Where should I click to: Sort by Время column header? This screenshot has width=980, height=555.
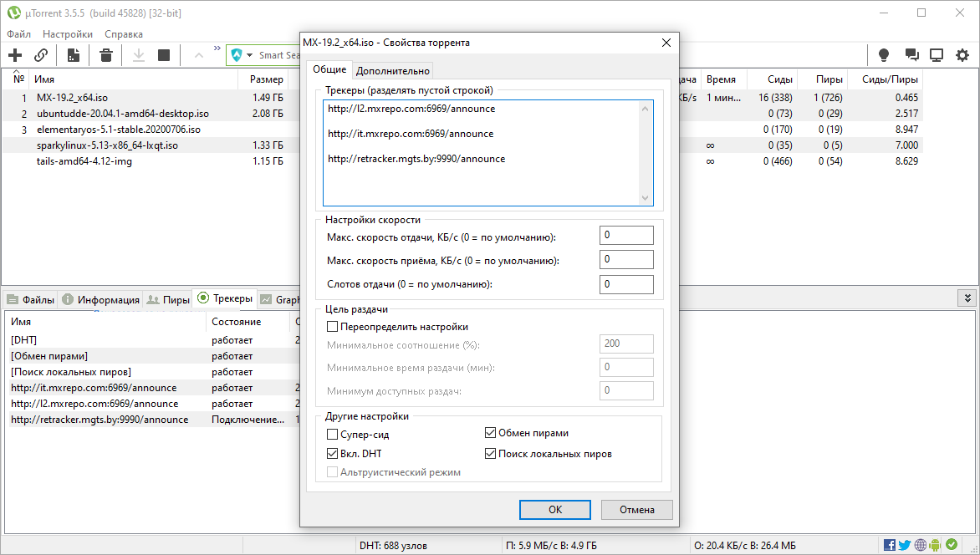point(723,79)
